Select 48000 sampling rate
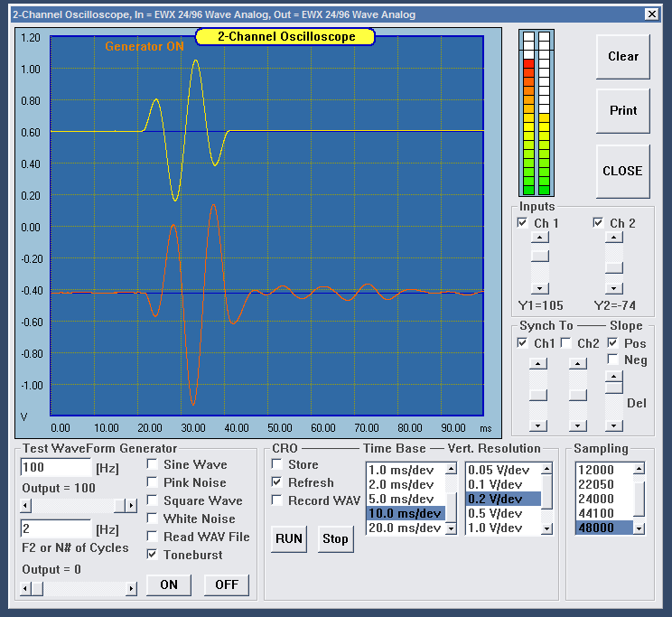 (x=604, y=528)
